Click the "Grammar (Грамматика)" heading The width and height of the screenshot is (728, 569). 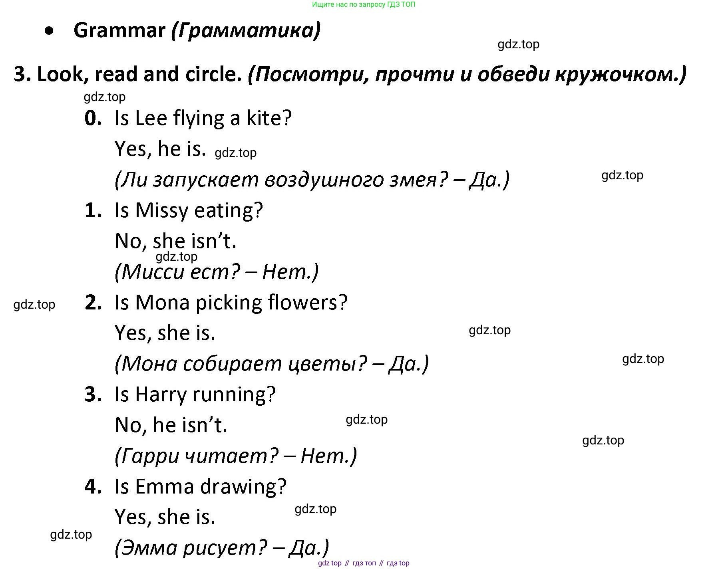coord(197,31)
